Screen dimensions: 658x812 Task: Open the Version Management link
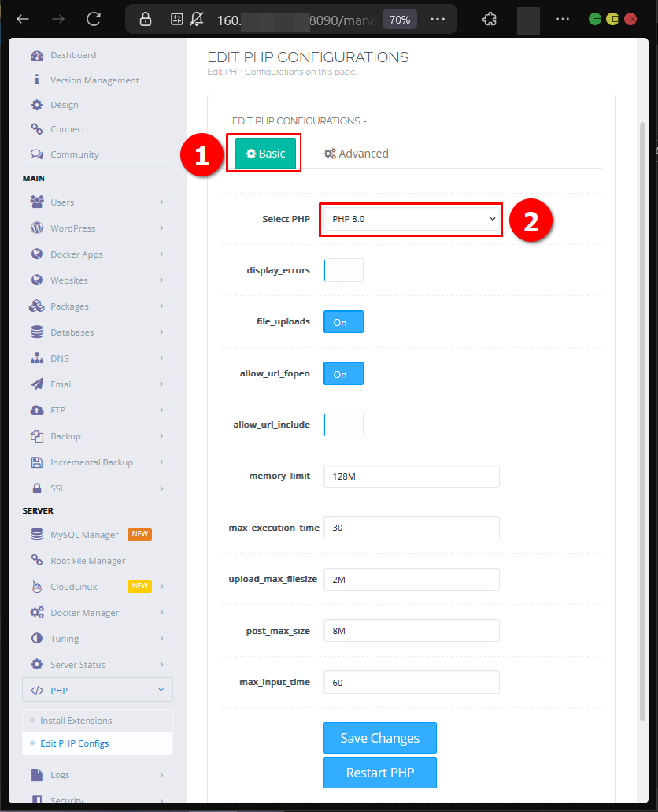[x=94, y=80]
